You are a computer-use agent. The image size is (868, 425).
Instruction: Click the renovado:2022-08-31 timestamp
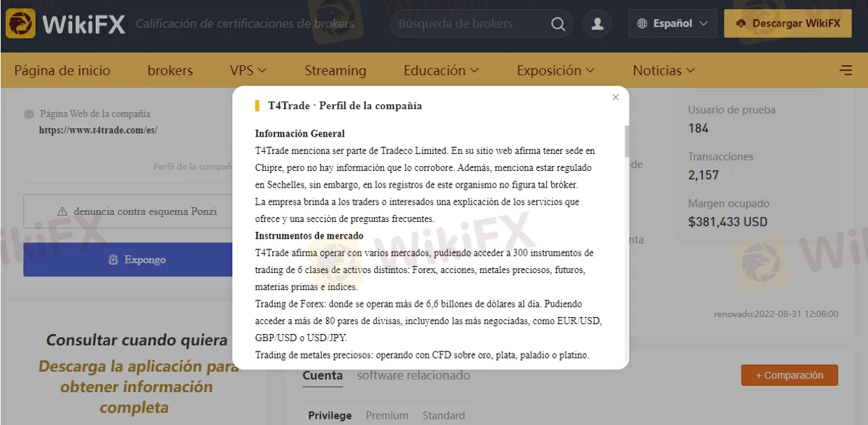click(776, 314)
